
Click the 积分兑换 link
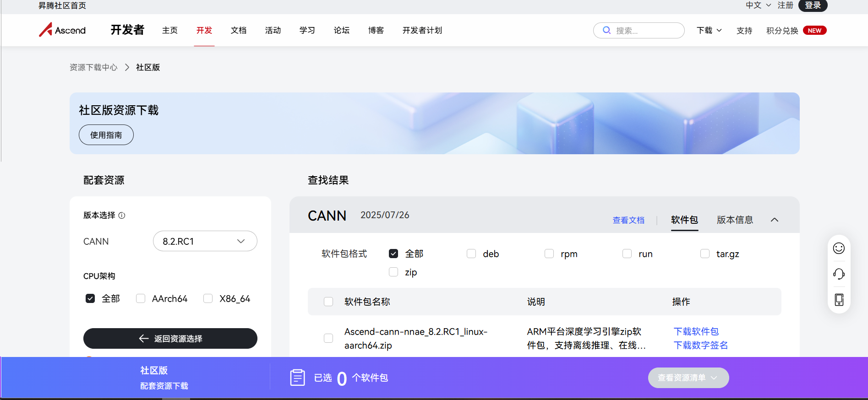pyautogui.click(x=782, y=30)
